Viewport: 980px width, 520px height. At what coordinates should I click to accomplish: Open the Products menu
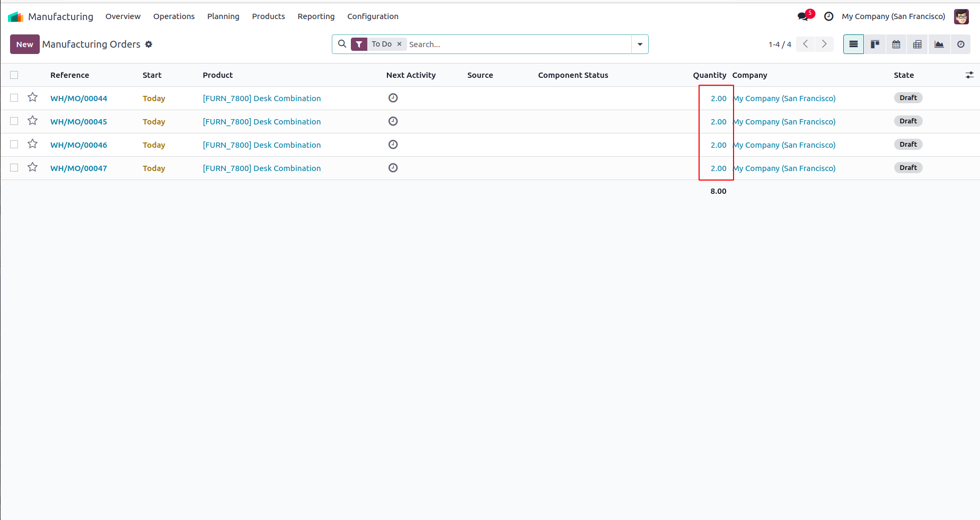coord(268,16)
